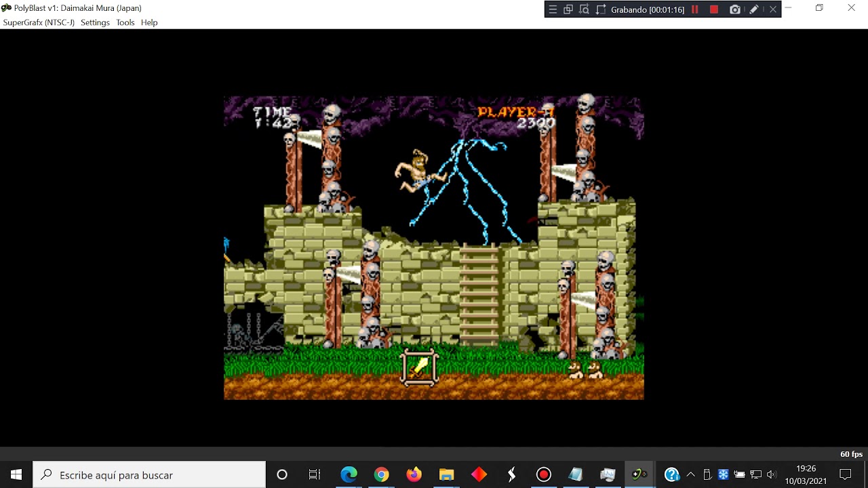Click the zoom-region magnifier icon in recorder bar

click(x=584, y=9)
